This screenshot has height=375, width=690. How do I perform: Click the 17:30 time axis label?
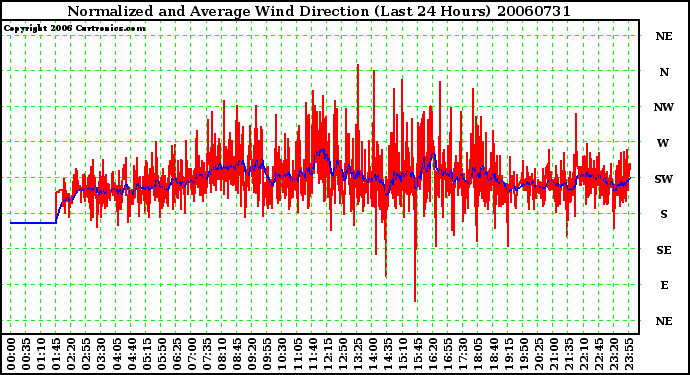click(x=463, y=354)
